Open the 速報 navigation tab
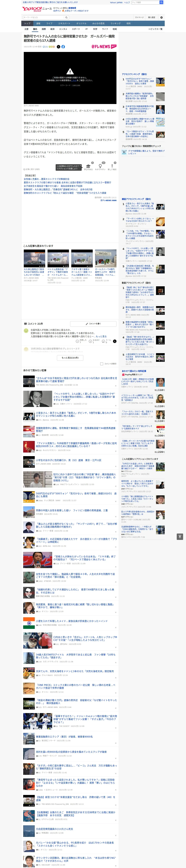186x868 pixels. coord(38,23)
